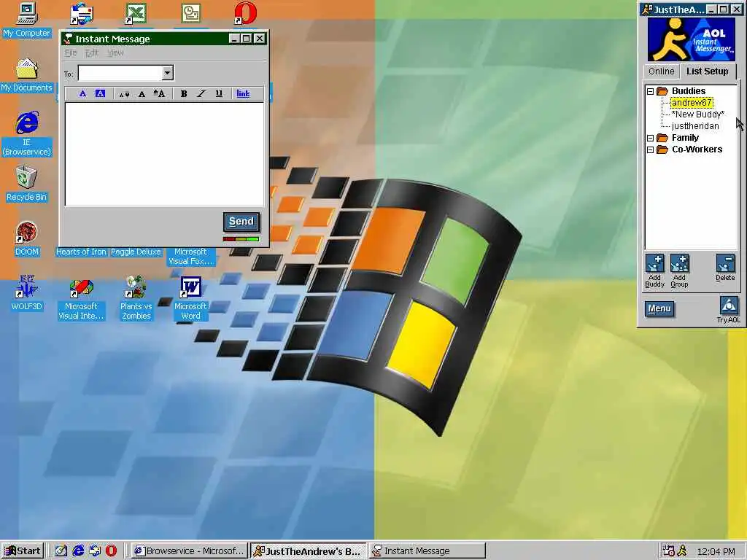747x560 pixels.
Task: Open the Opera desktop shortcut icon
Action: pos(245,13)
